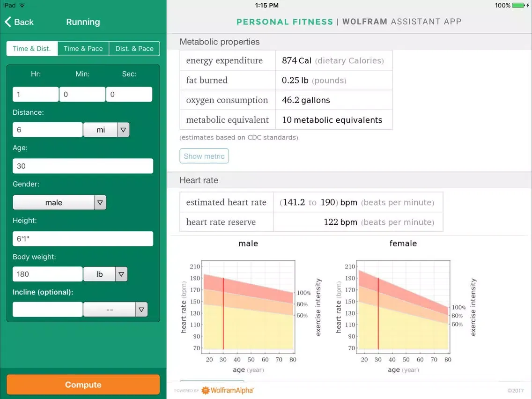Click the Compute button

(x=83, y=384)
